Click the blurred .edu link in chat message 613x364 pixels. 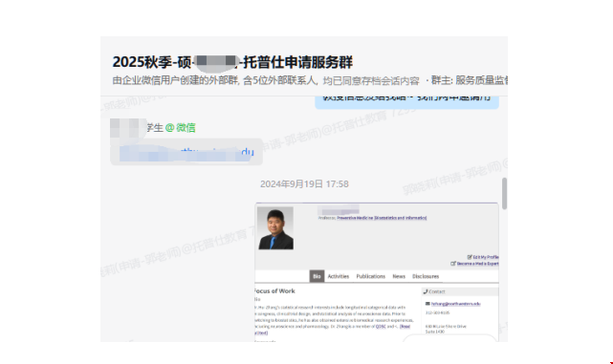(x=186, y=152)
